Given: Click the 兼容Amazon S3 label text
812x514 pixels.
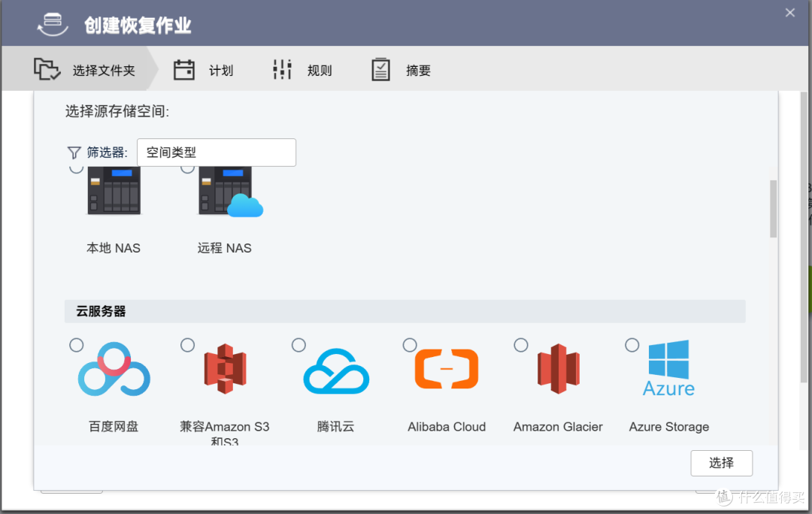Looking at the screenshot, I should (224, 434).
